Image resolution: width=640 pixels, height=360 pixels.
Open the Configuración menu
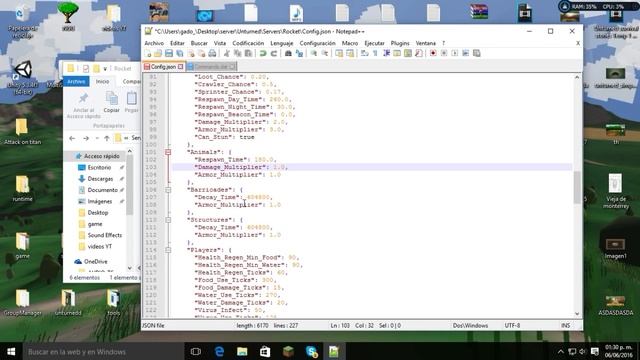[x=318, y=43]
